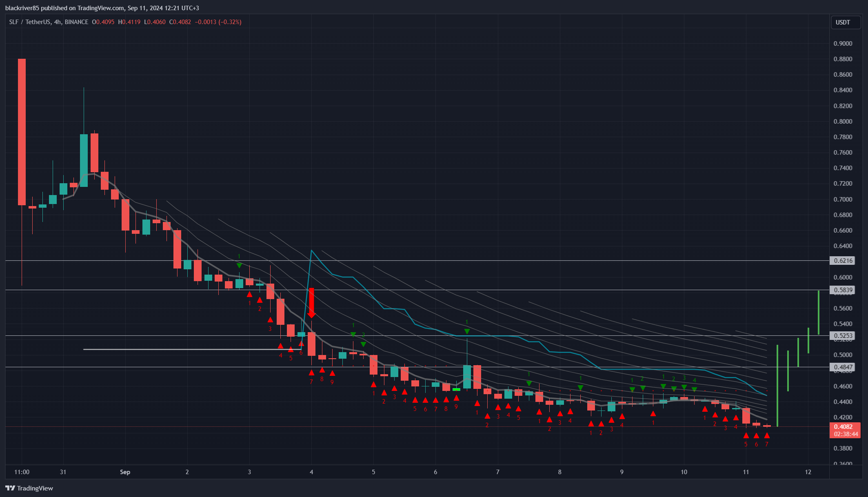Click the 7 date label on time axis
The width and height of the screenshot is (868, 497).
click(x=497, y=472)
